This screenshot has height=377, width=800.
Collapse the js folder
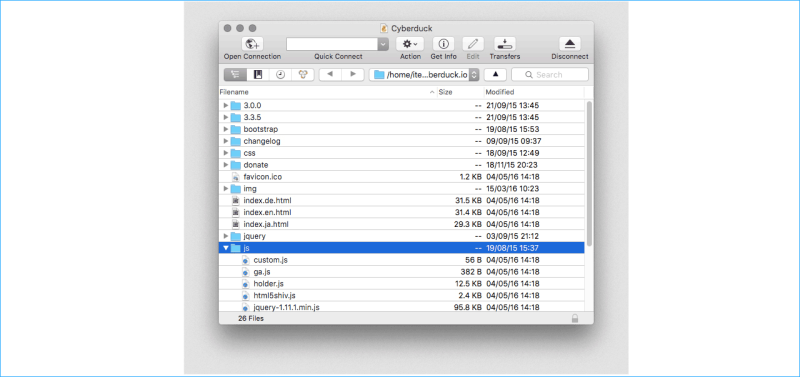226,248
